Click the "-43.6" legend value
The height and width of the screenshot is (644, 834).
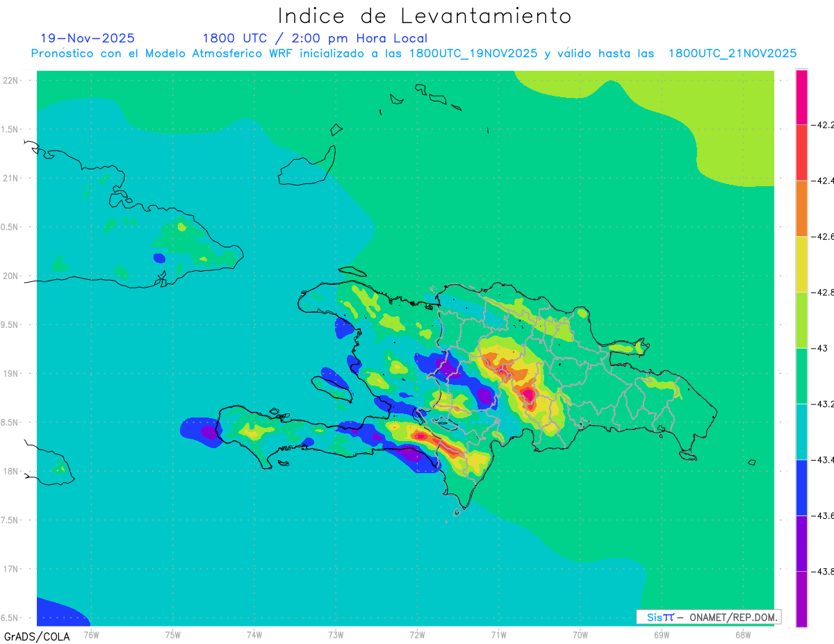click(823, 515)
